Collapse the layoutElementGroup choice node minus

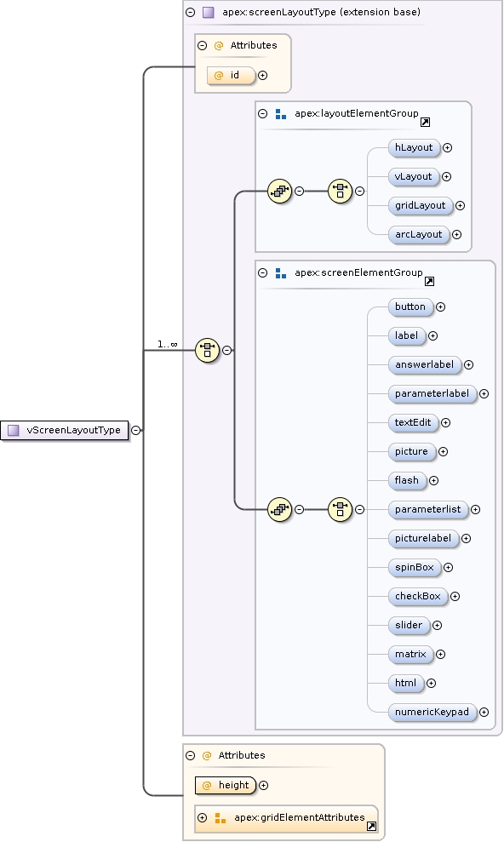coord(359,192)
